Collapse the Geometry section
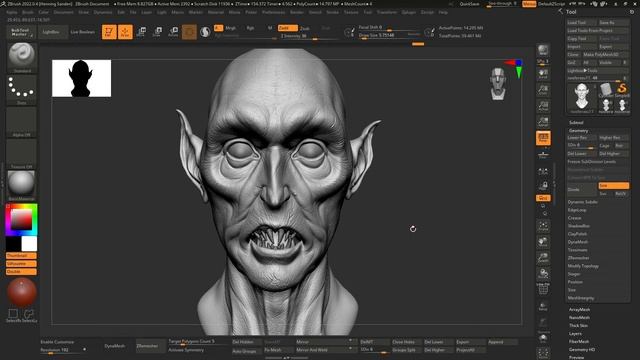The height and width of the screenshot is (360, 640). (578, 131)
